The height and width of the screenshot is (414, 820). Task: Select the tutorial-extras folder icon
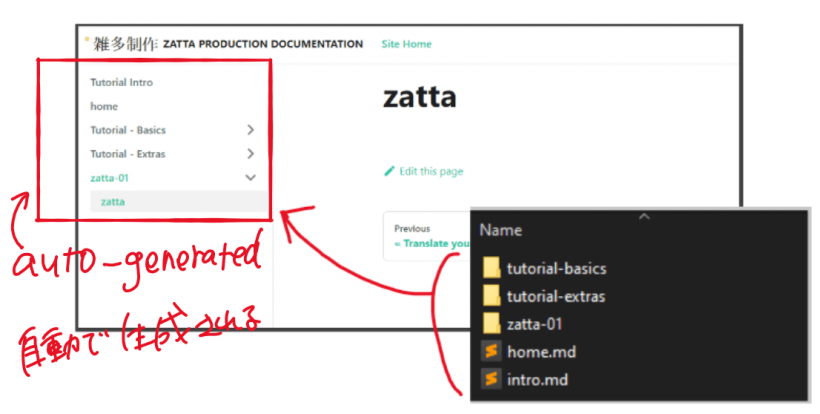coord(491,296)
